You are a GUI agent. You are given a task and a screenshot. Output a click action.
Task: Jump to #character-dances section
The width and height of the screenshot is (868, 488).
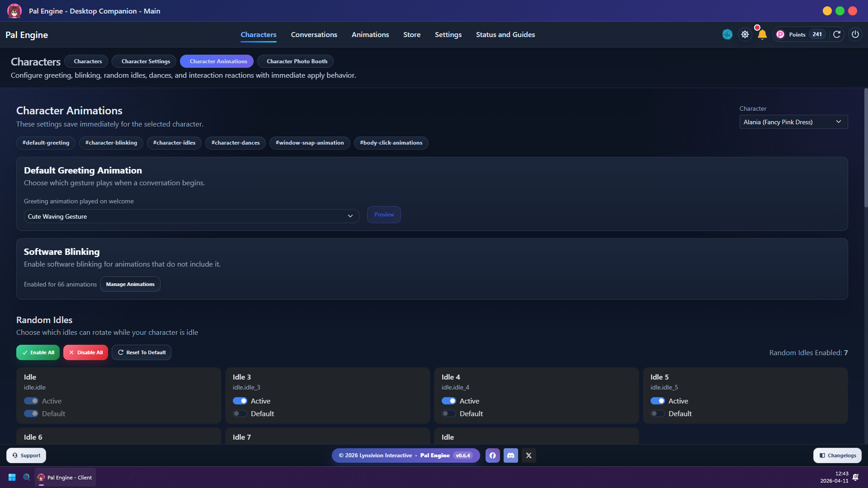pyautogui.click(x=236, y=143)
